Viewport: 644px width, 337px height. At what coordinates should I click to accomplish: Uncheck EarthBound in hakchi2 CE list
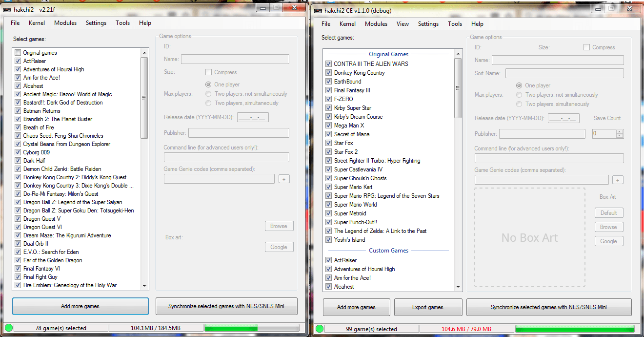(329, 82)
